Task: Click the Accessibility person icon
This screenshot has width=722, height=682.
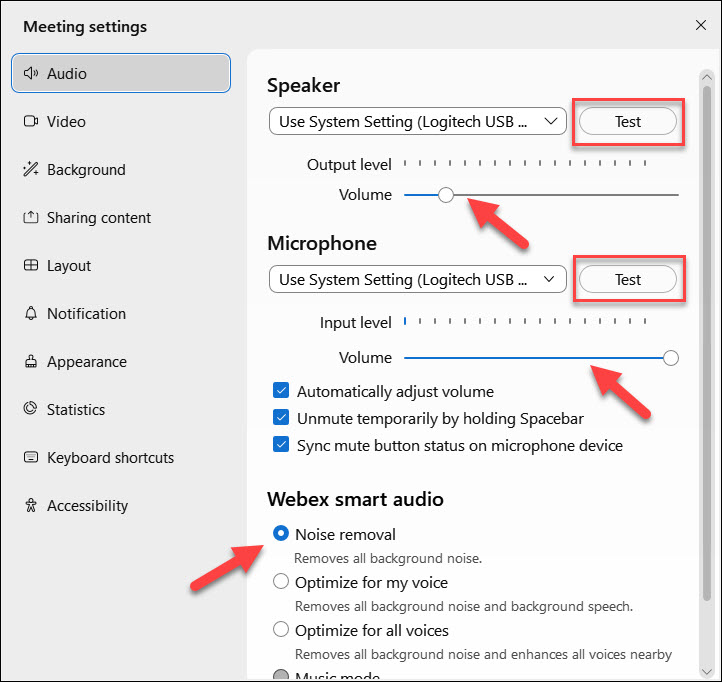Action: click(30, 506)
